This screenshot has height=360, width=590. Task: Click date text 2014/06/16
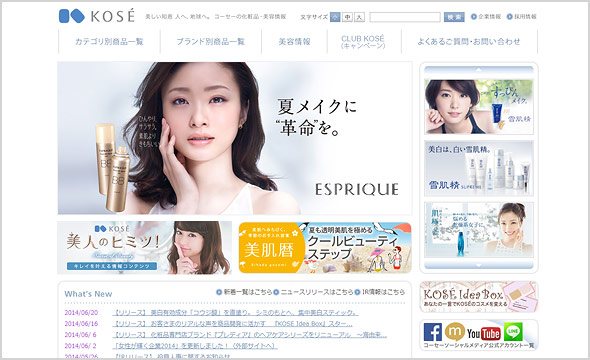81,324
